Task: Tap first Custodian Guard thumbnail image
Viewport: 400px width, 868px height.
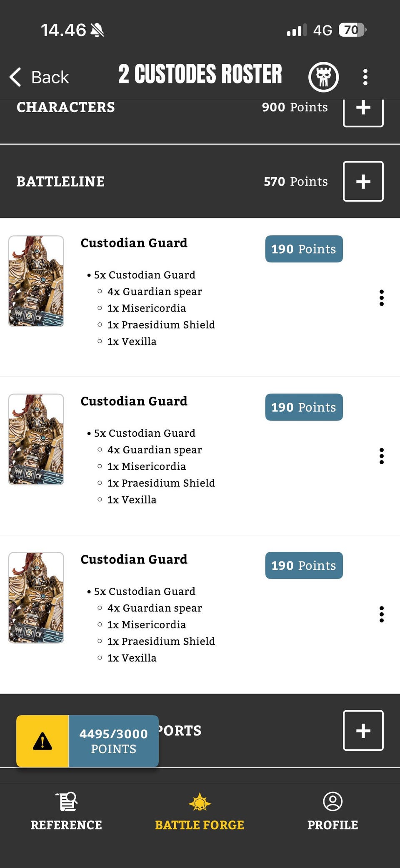Action: (x=36, y=281)
